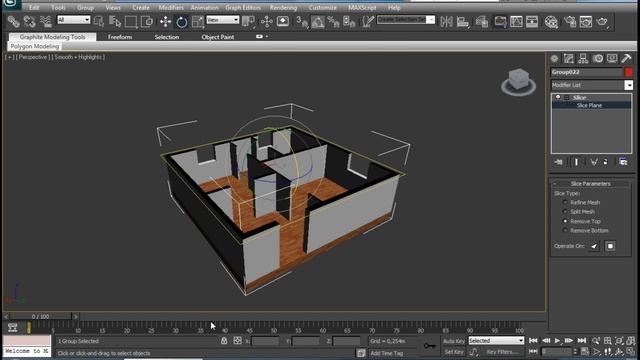Open the reference coordinate View dropdown
This screenshot has width=640, height=360.
(222, 20)
